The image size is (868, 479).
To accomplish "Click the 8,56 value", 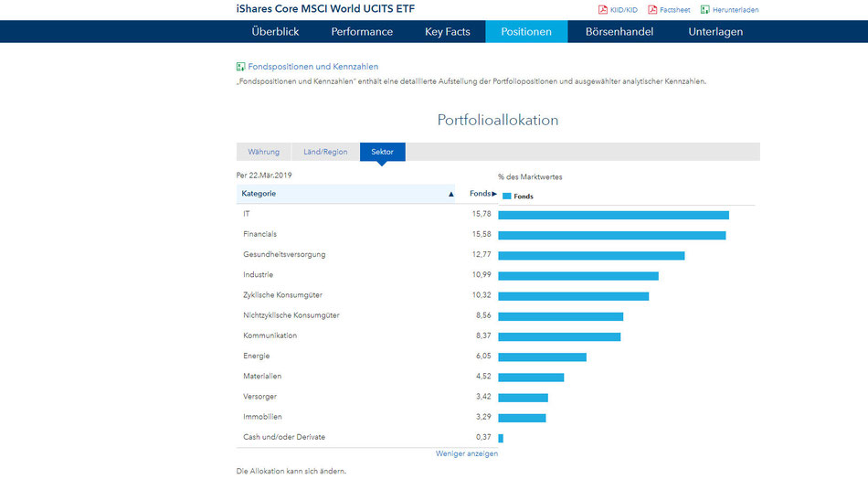I will (x=483, y=315).
